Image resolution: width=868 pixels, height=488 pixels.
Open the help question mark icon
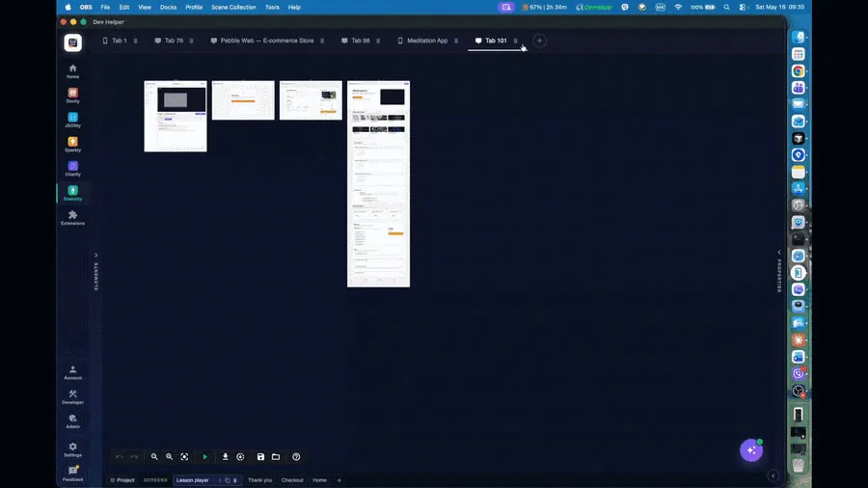296,457
